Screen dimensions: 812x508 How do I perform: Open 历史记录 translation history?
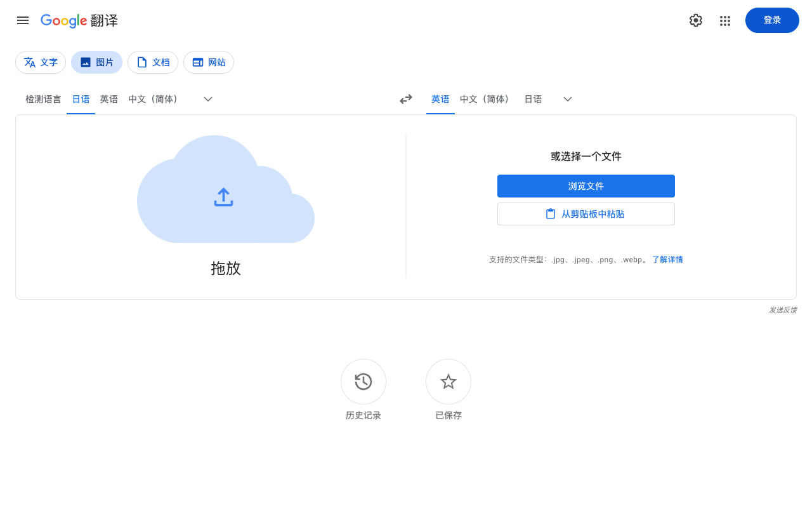pos(363,382)
